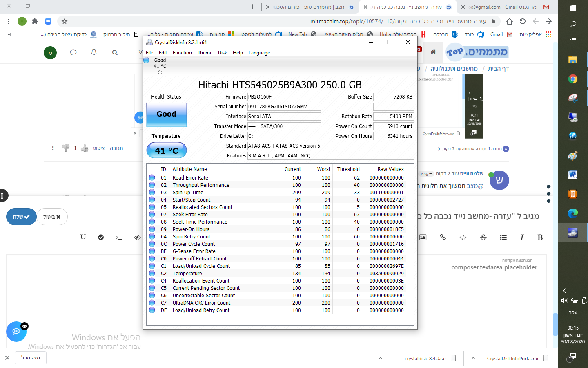The width and height of the screenshot is (588, 368).
Task: Open the Function menu
Action: tap(182, 53)
